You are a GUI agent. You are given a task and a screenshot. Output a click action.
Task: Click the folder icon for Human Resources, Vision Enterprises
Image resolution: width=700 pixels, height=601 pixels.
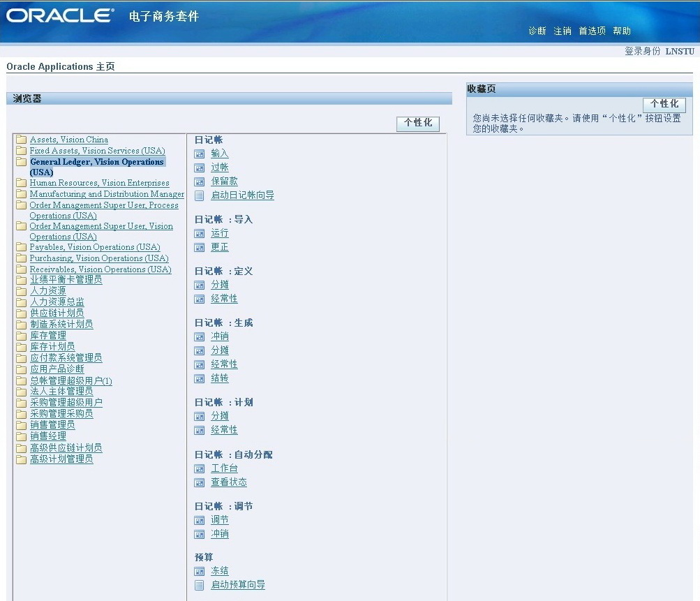pyautogui.click(x=21, y=183)
